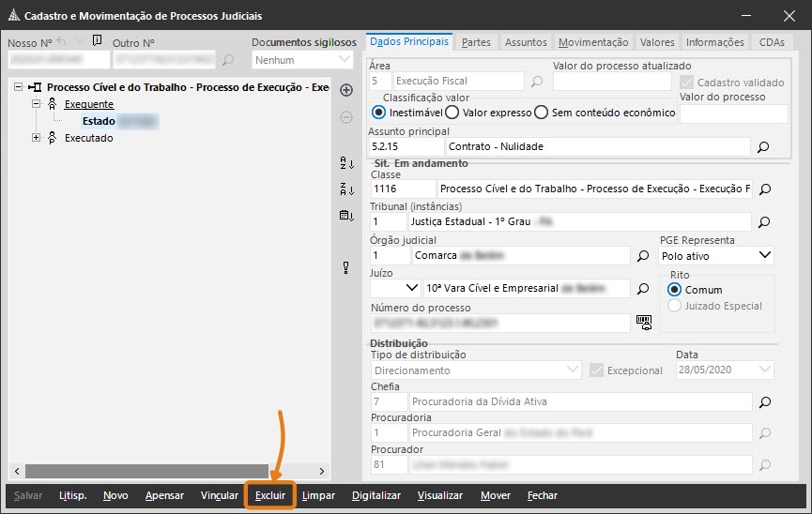Select the Comum rito radio button
Viewport: 812px width, 514px height.
tap(674, 290)
